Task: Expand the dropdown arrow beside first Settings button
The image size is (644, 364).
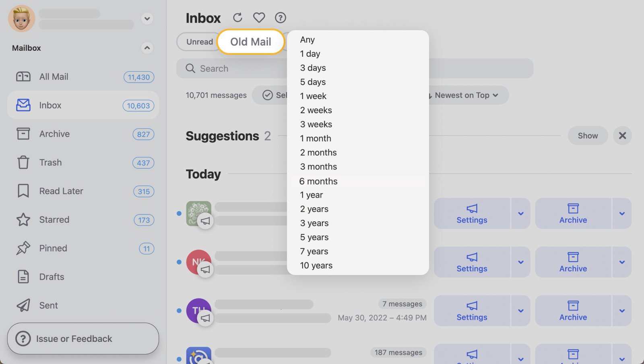Action: point(520,214)
